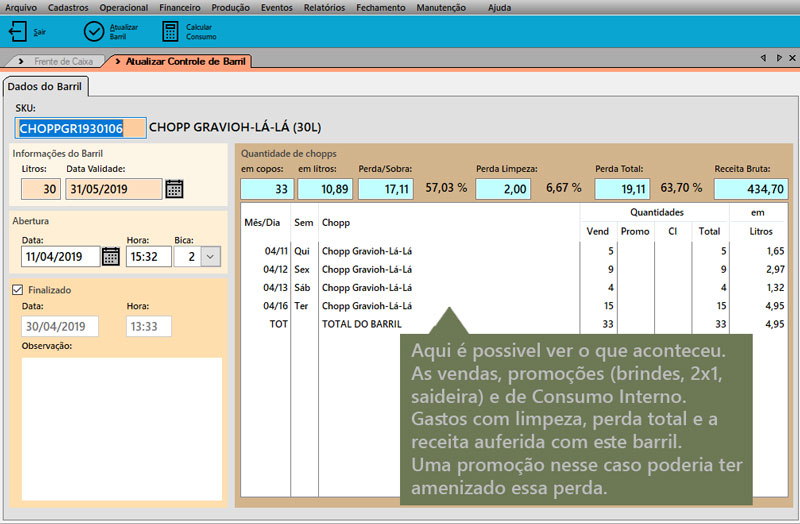Uncheck the Finalizado checkbox
800x524 pixels.
pyautogui.click(x=18, y=290)
